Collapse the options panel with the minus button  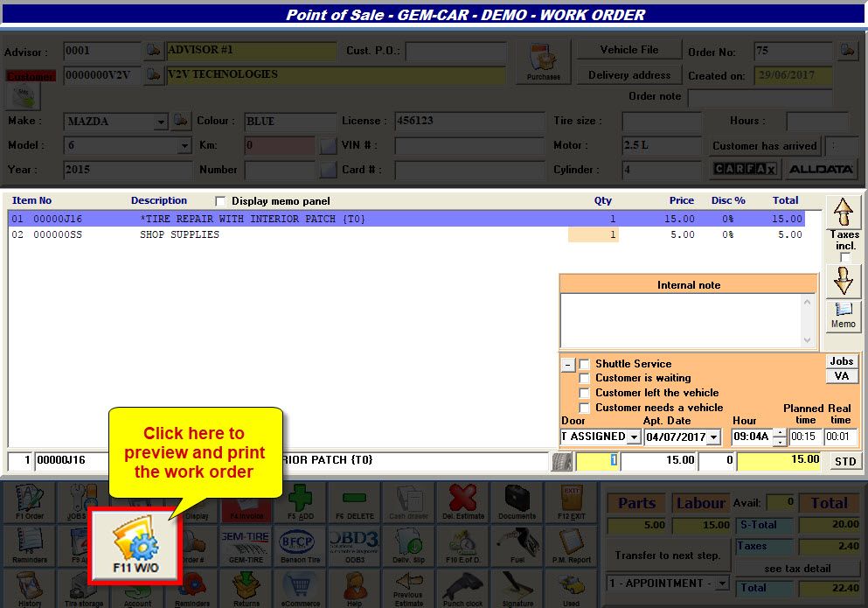567,365
